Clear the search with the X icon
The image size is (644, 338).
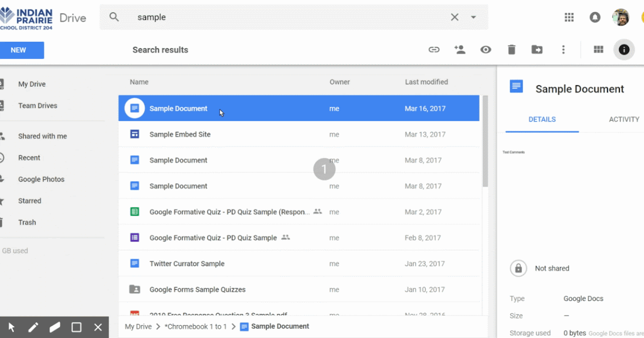tap(455, 17)
